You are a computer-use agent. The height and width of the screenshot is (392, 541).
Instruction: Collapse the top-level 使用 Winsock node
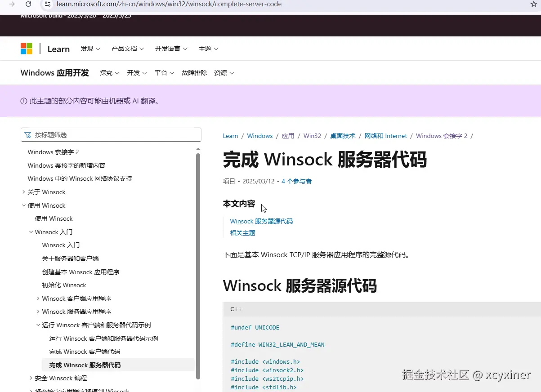point(24,205)
